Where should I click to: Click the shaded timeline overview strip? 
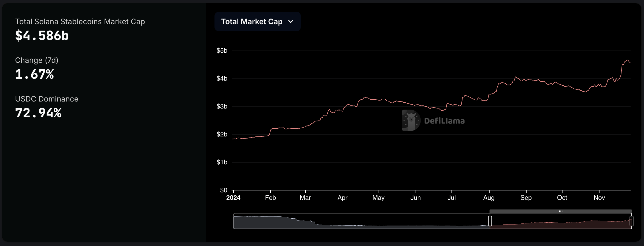349,221
